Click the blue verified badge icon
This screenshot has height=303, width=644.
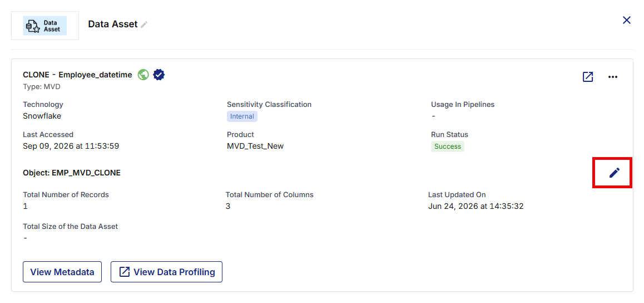[159, 75]
